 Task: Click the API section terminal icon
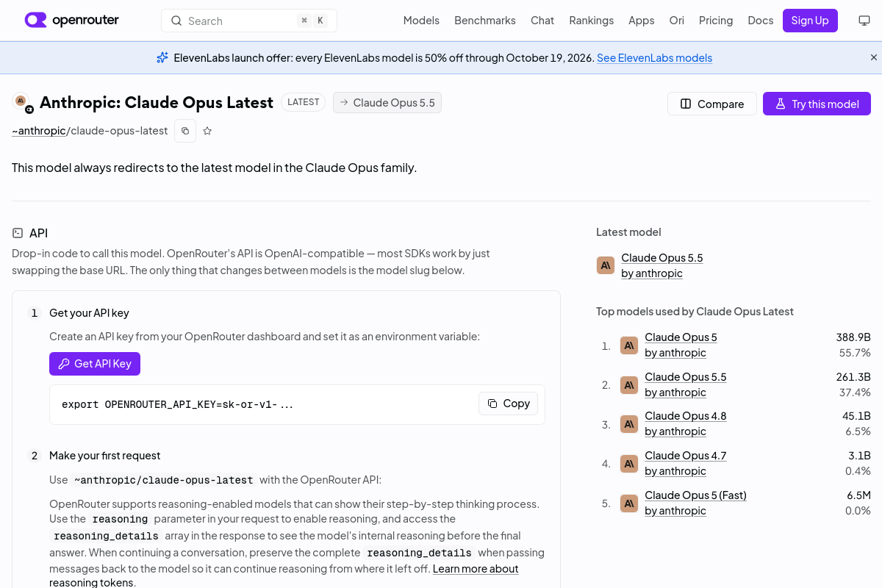point(18,233)
